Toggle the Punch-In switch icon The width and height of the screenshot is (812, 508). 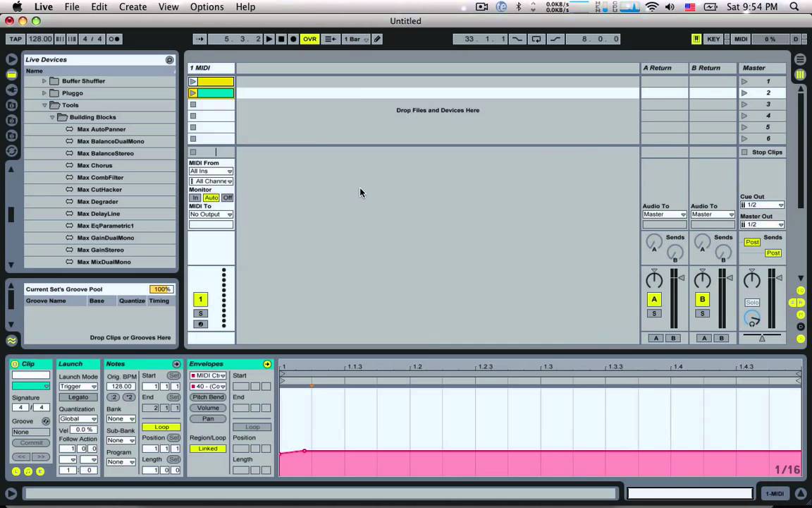517,39
